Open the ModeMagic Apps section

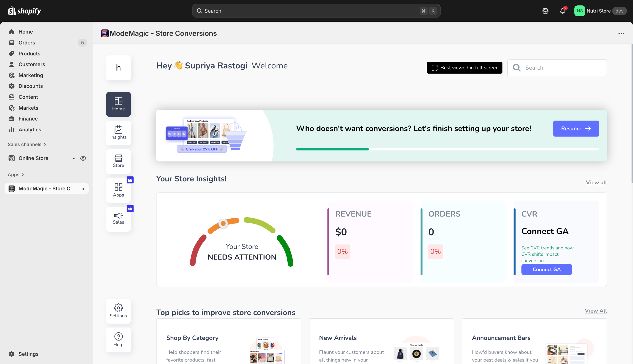click(118, 190)
